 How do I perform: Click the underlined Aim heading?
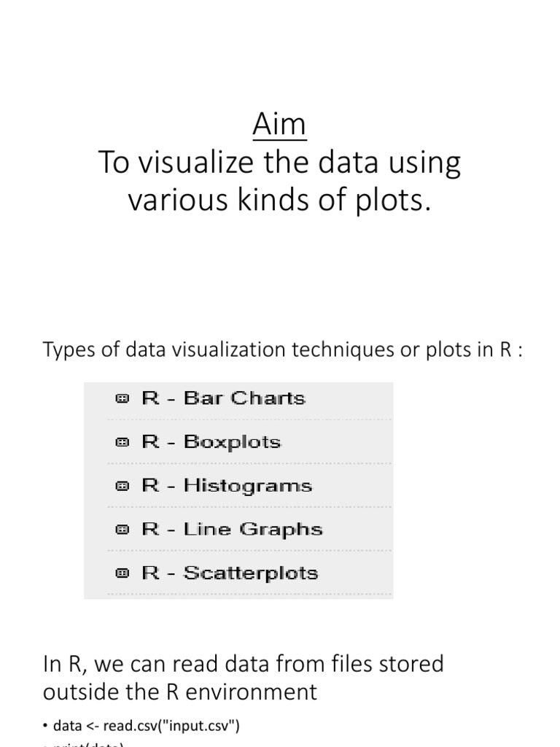(x=280, y=126)
